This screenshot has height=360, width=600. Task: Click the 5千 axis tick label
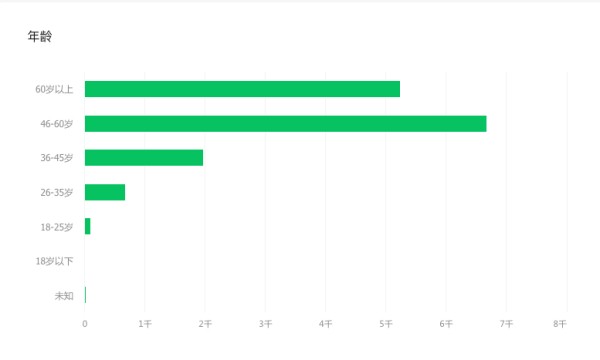tap(386, 324)
